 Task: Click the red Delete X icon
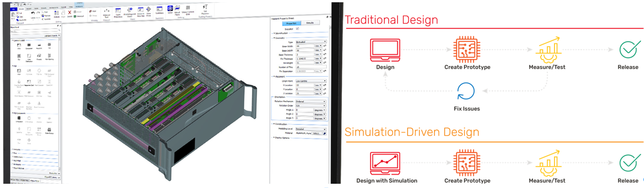[x=69, y=13]
